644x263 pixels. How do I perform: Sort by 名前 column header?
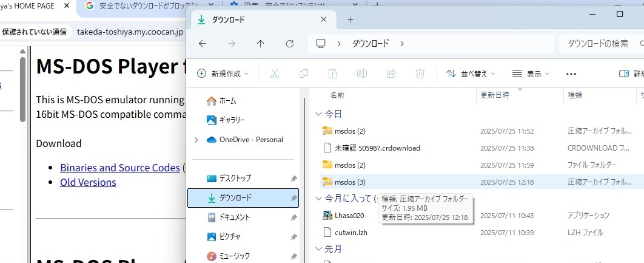(x=337, y=95)
